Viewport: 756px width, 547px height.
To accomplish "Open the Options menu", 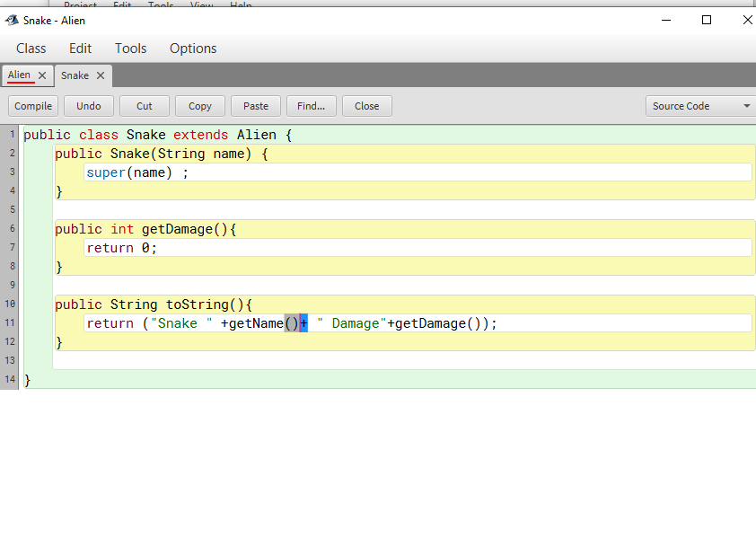I will pyautogui.click(x=192, y=49).
